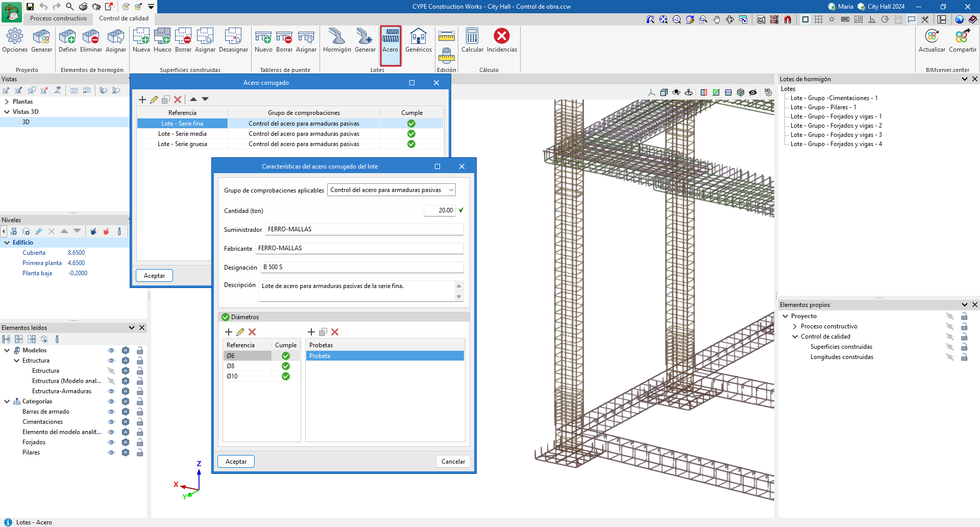This screenshot has width=980, height=527.
Task: Expand the Plantas tree node
Action: tap(7, 102)
